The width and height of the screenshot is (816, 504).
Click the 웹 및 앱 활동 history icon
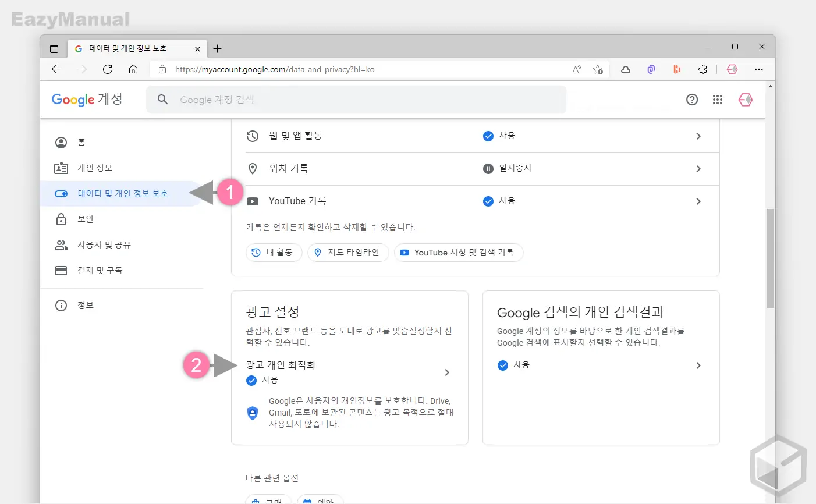[253, 136]
